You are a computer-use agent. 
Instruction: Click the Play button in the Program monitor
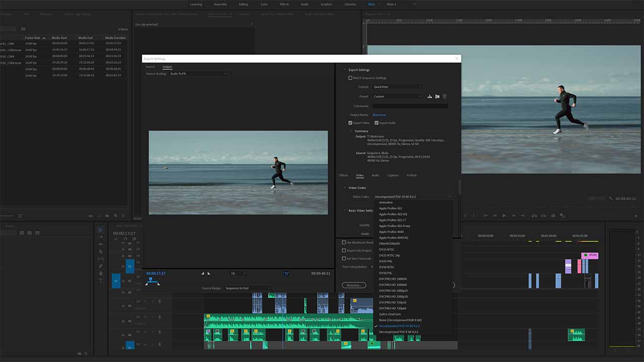505,215
